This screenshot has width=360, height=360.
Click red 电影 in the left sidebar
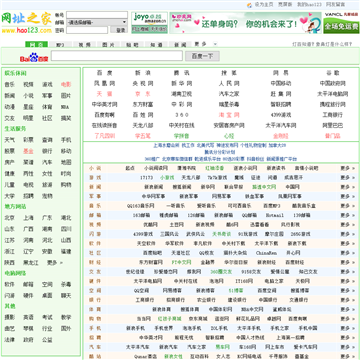pyautogui.click(x=66, y=85)
